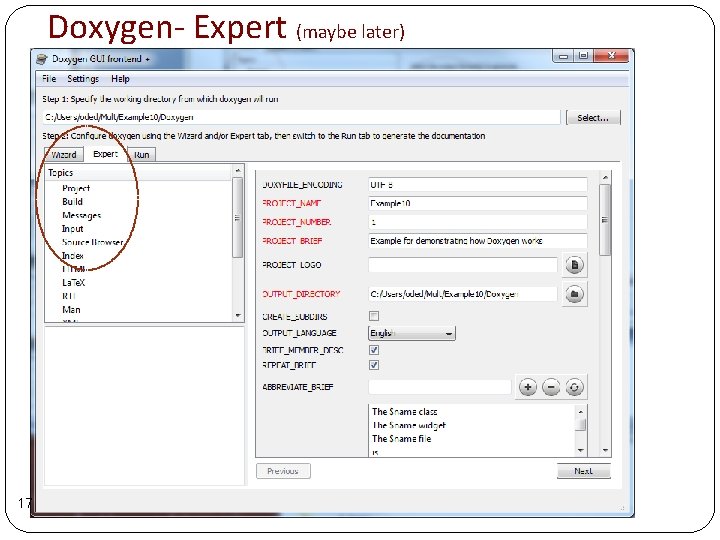Close the Doxygen GUI frontend window

click(612, 56)
